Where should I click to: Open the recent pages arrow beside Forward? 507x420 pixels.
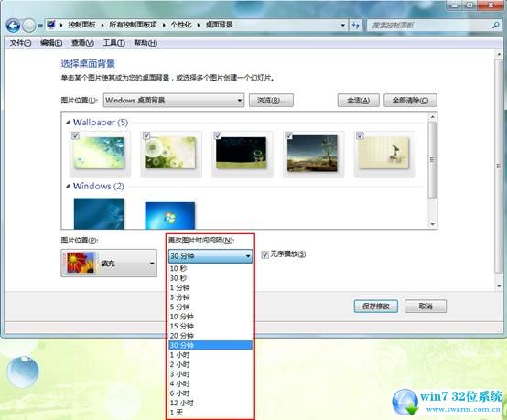(40, 26)
